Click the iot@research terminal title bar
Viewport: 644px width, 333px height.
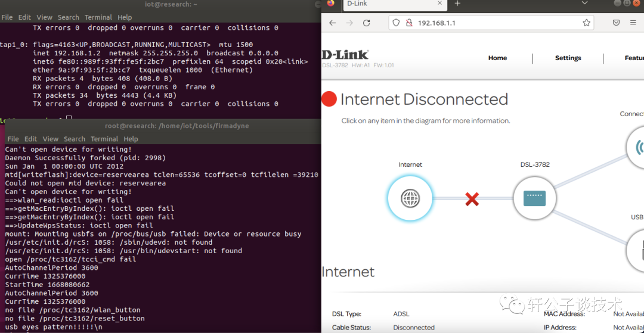[160, 4]
